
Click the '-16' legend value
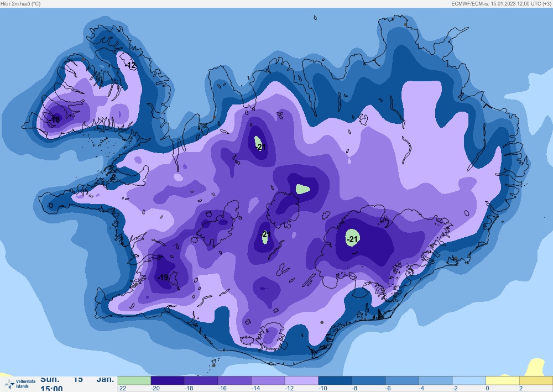(222, 389)
